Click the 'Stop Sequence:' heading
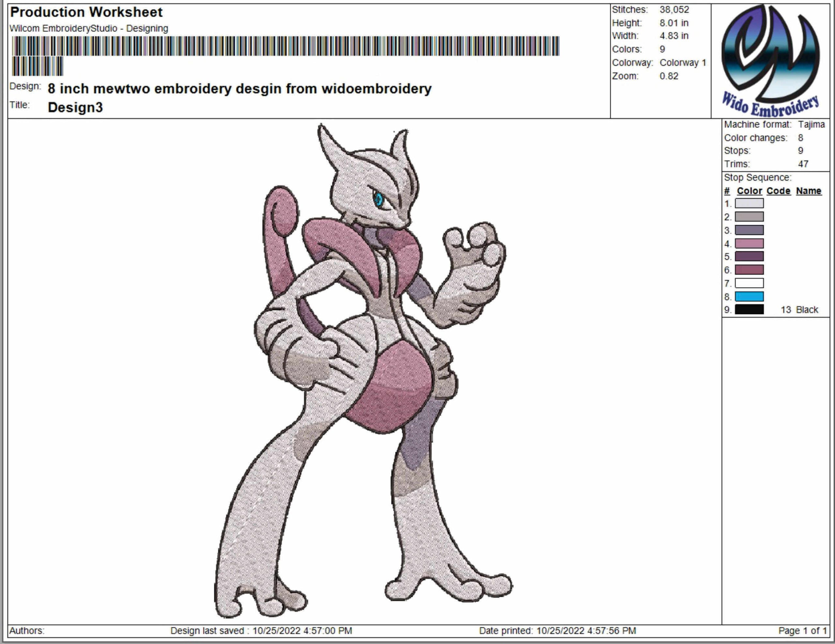Viewport: 835px width, 644px height. coord(757,177)
